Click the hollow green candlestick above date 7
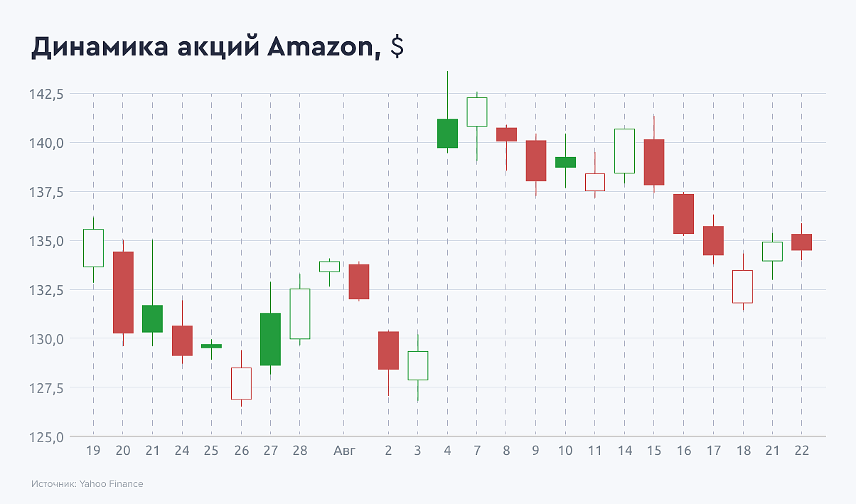The image size is (856, 504). click(477, 112)
